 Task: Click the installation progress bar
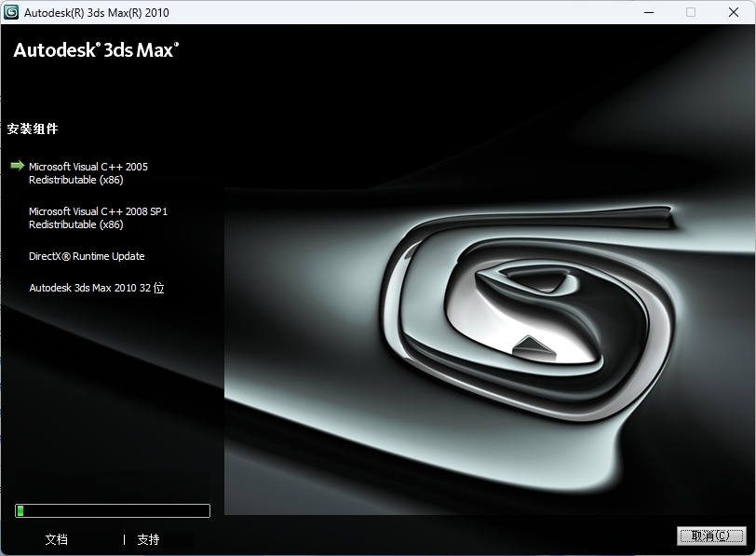click(x=113, y=510)
